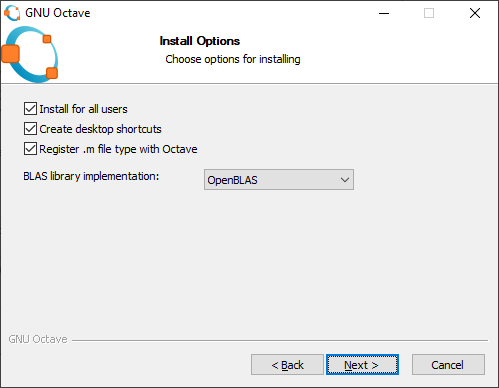
Task: Click the 'Choose options for installing' subtitle
Action: point(233,59)
